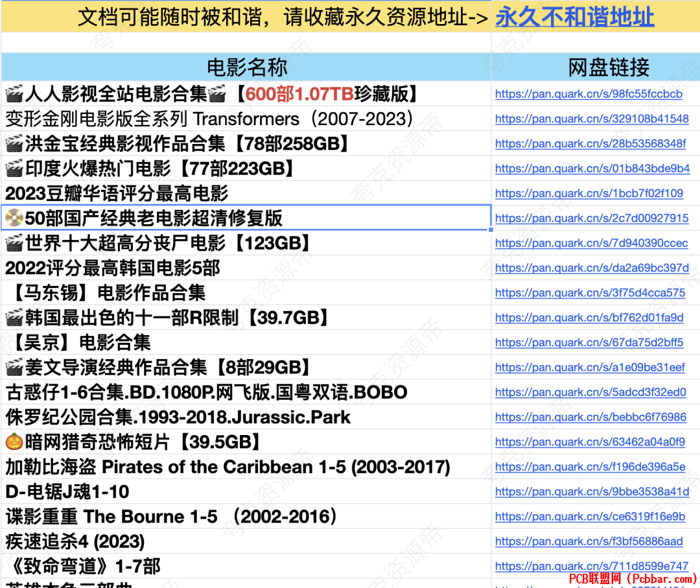The image size is (700, 588).
Task: Select the 古惑仔1-6合集 cell
Action: pyautogui.click(x=246, y=392)
